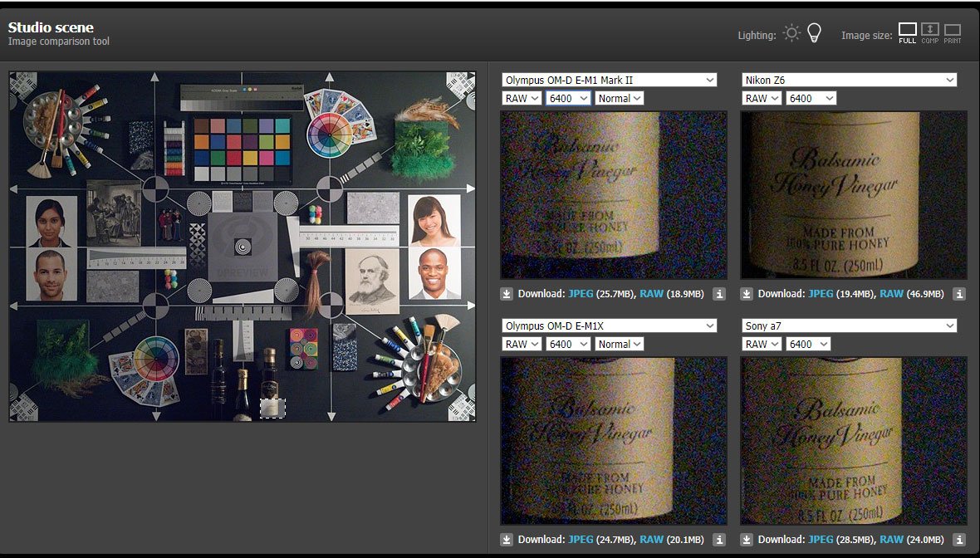
Task: Open RAW format dropdown for Nikon Z6
Action: click(x=762, y=98)
